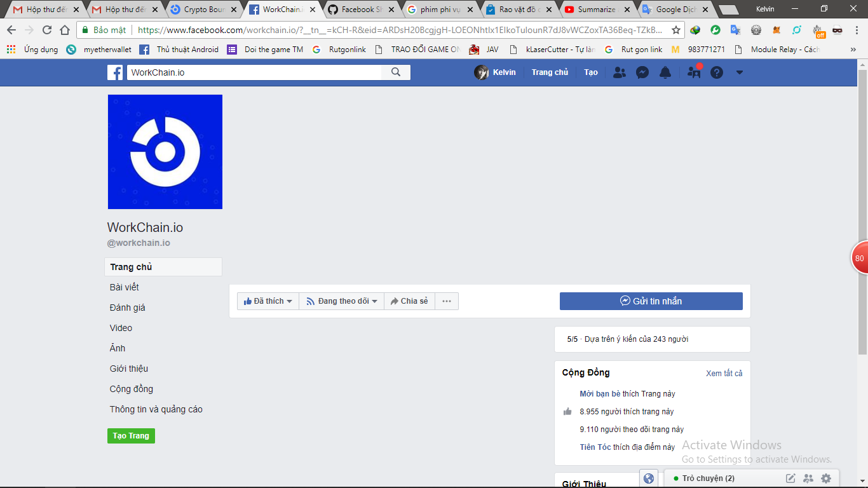This screenshot has height=488, width=868.
Task: Go to browser home page
Action: [65, 30]
